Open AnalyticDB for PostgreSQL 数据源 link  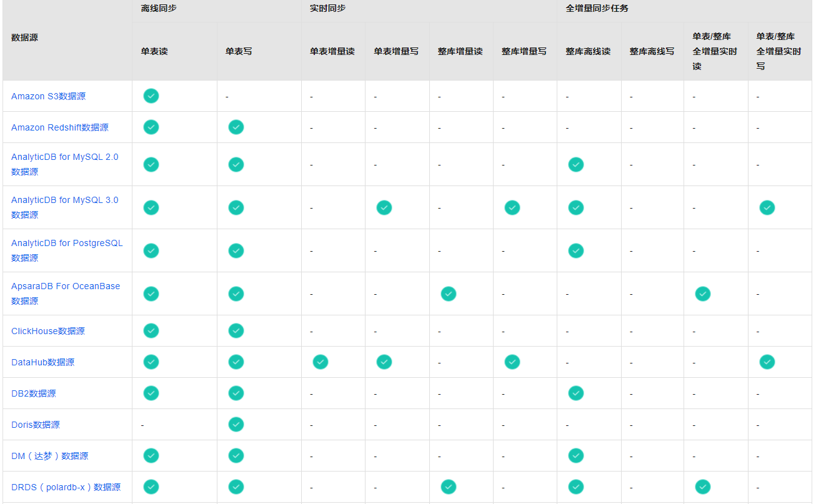coord(67,250)
